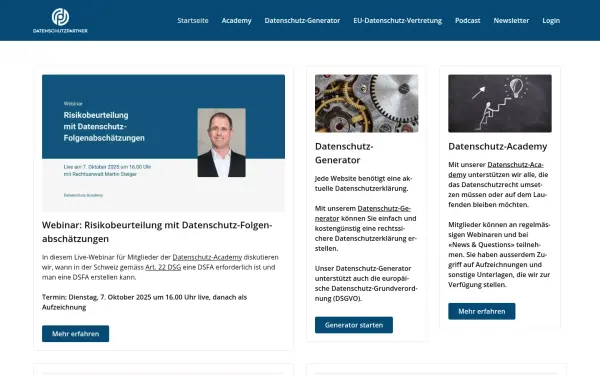Click heading Webinar: Risikobeurteilung mit Datenschutz-Folgenabschätzungen
Screen dimensions: 600x375
pos(157,232)
